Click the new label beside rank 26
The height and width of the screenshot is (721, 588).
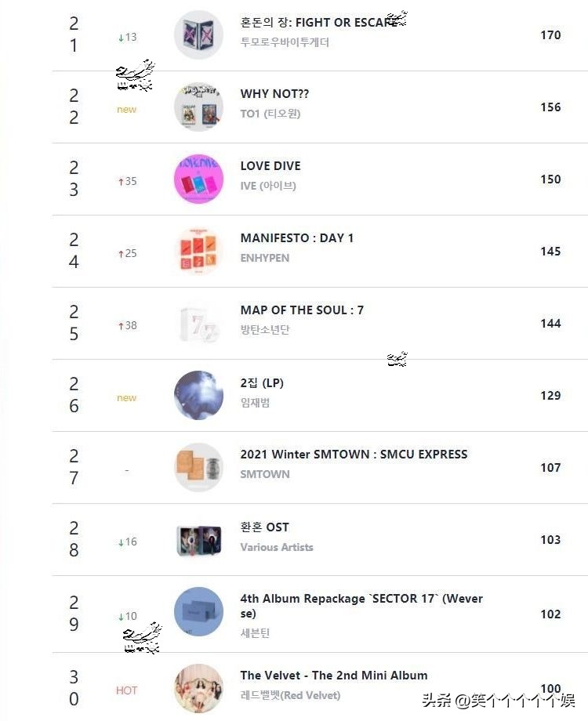[126, 398]
